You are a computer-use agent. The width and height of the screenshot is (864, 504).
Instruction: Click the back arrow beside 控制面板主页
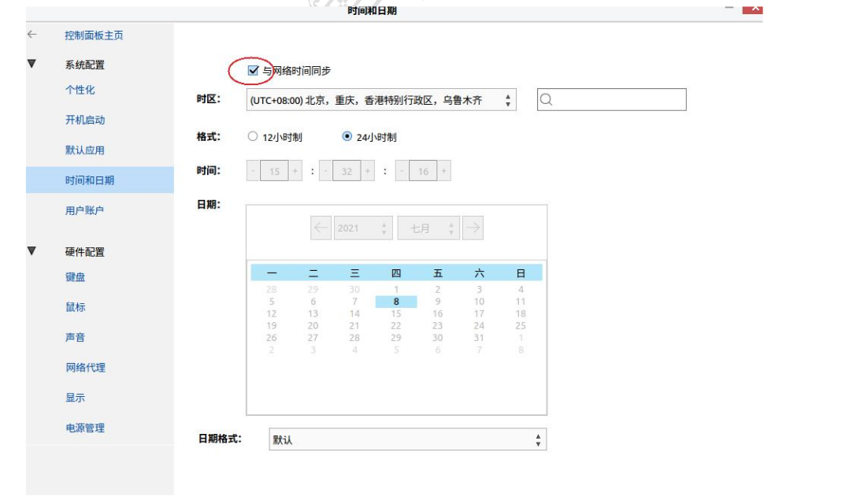[x=32, y=35]
